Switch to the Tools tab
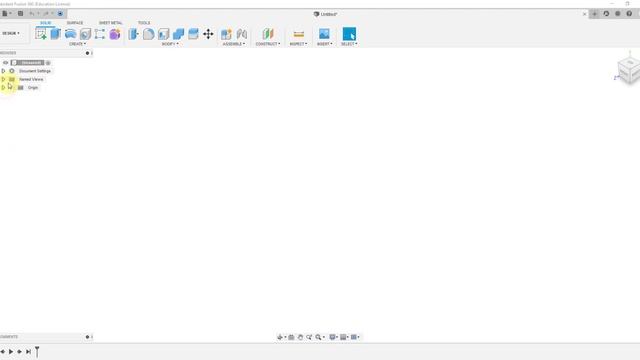This screenshot has height=360, width=640. 144,23
